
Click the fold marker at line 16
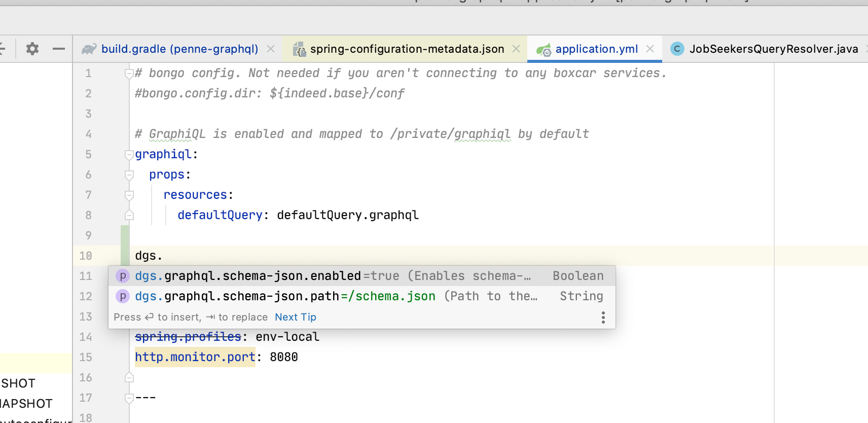129,377
